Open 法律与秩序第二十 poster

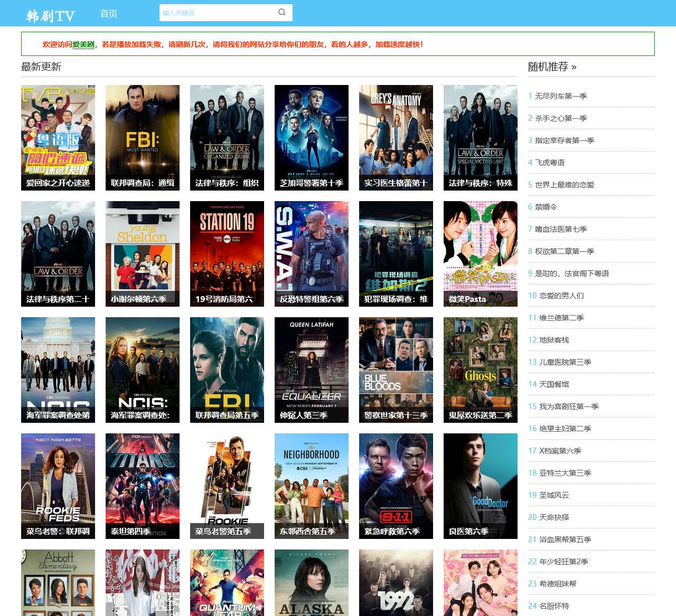58,254
